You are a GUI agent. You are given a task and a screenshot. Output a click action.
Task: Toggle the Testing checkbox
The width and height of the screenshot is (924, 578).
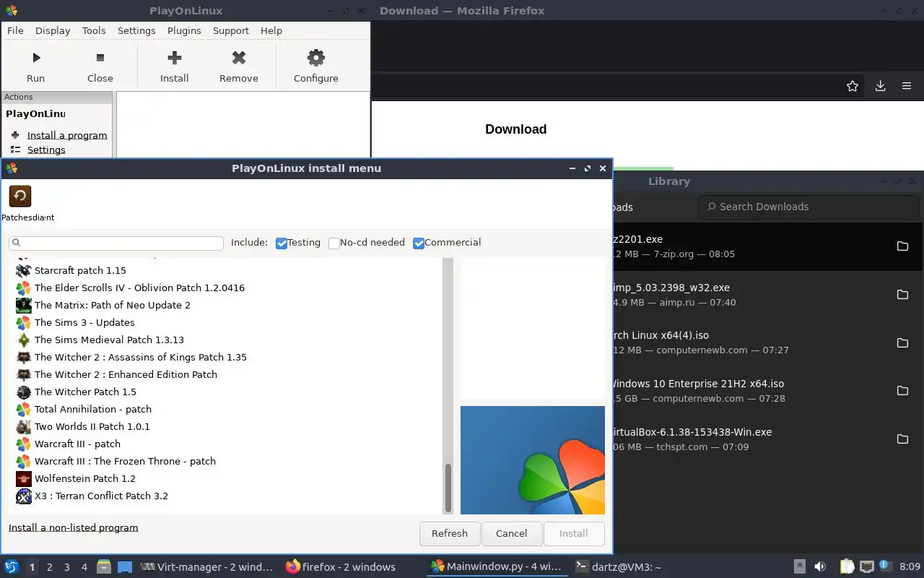pyautogui.click(x=282, y=243)
